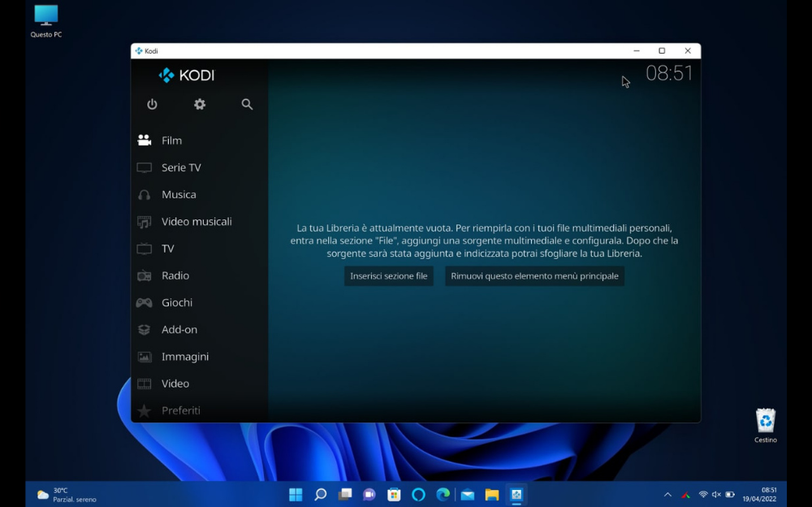The width and height of the screenshot is (812, 507).
Task: Launch Microsoft Edge from taskbar
Action: pyautogui.click(x=443, y=495)
